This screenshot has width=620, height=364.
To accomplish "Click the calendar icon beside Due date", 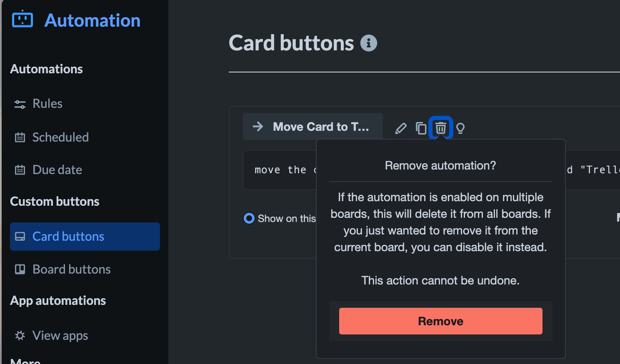I will point(19,170).
